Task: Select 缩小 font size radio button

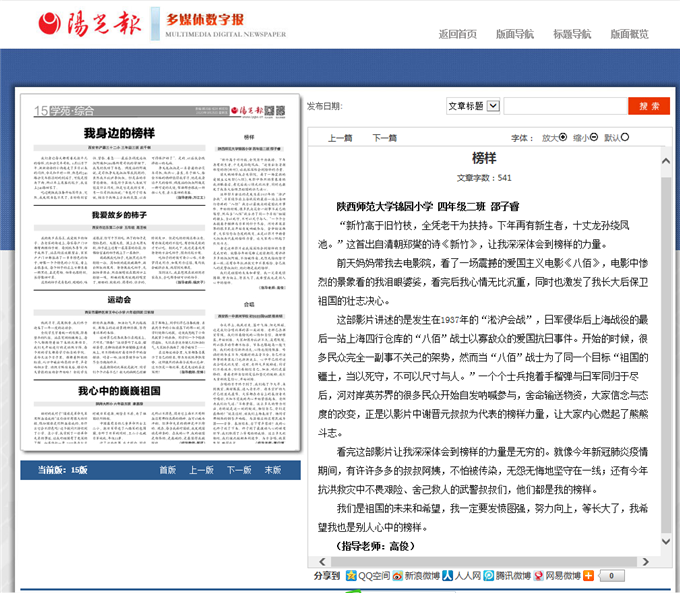Action: [x=594, y=137]
